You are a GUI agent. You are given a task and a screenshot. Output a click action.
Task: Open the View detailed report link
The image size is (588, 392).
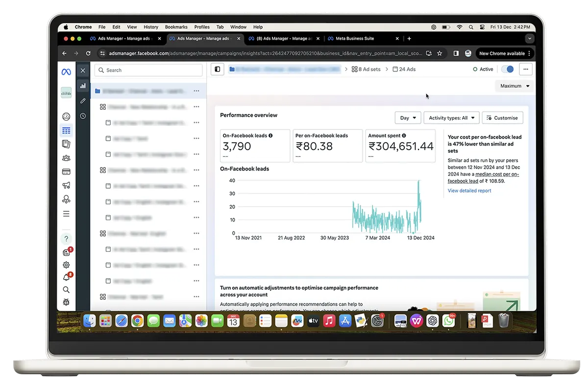[x=469, y=191]
